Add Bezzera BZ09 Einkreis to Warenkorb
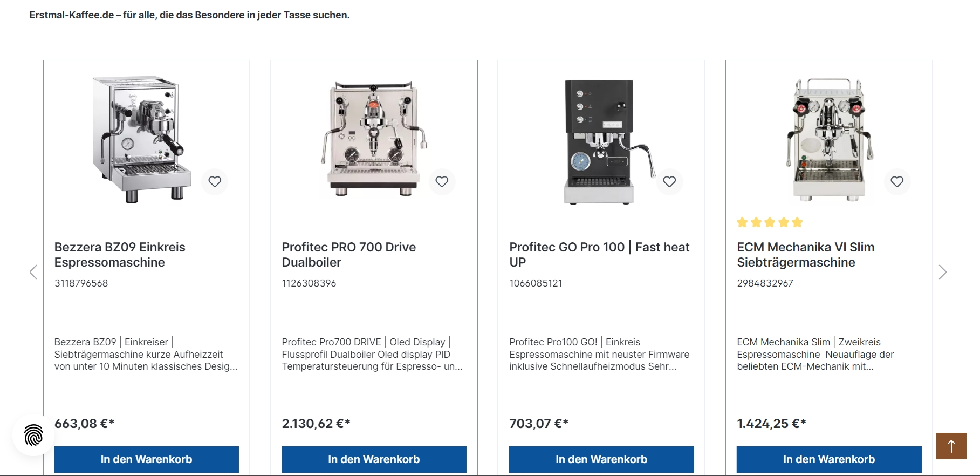This screenshot has height=476, width=980. point(146,459)
